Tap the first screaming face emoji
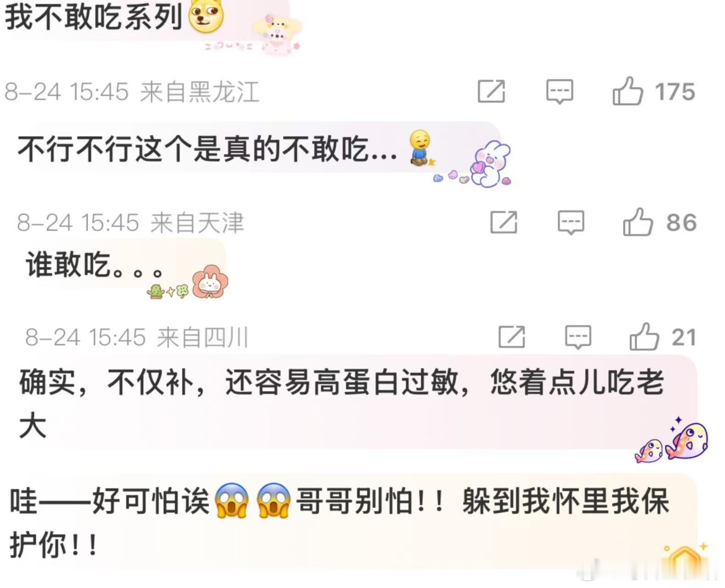The width and height of the screenshot is (725, 588). 232,501
